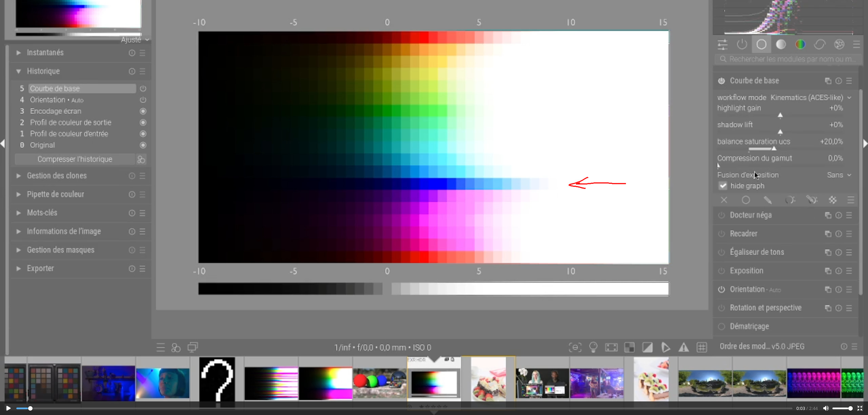Select the question mark filmstrip thumbnail

(x=217, y=379)
